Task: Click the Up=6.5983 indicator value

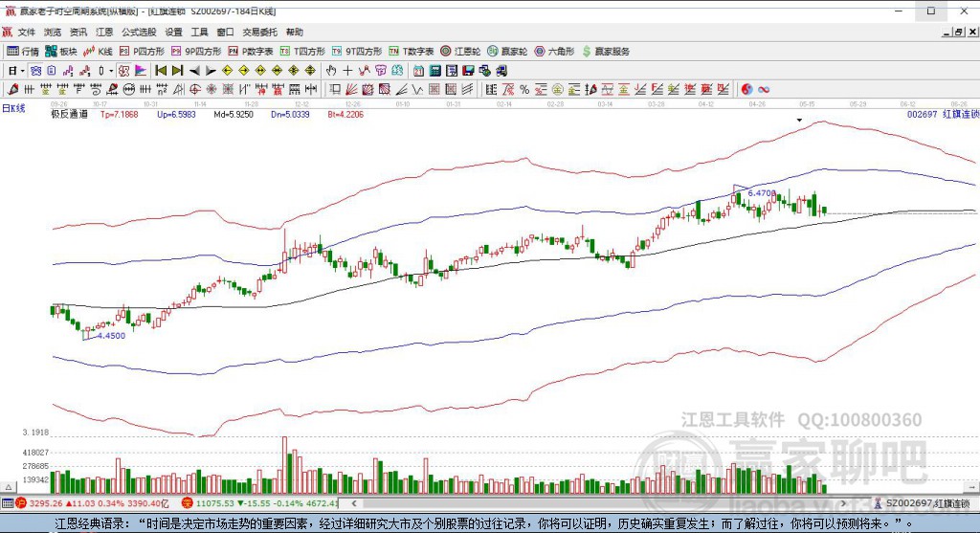Action: [176, 114]
